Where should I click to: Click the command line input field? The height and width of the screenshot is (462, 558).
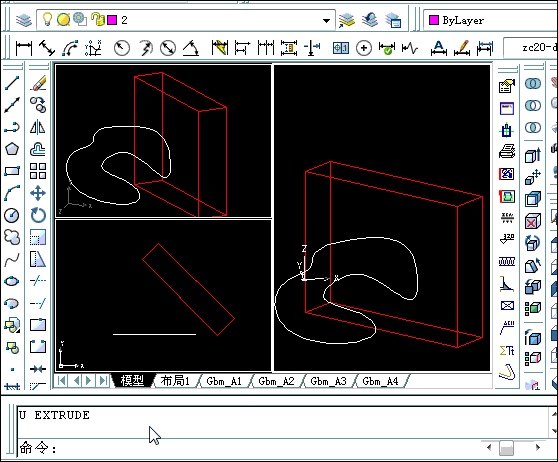click(249, 448)
